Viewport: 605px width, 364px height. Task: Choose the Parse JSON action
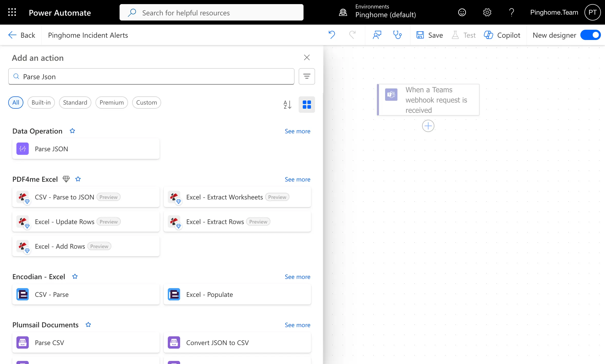(86, 149)
